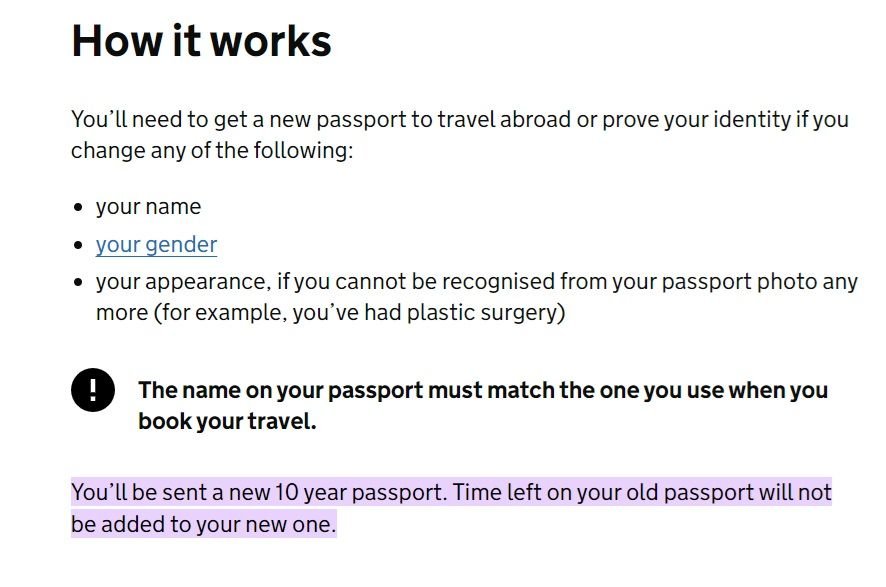Click the bullet dot beside "your appearance"
Viewport: 886px width, 587px height.
[x=79, y=283]
